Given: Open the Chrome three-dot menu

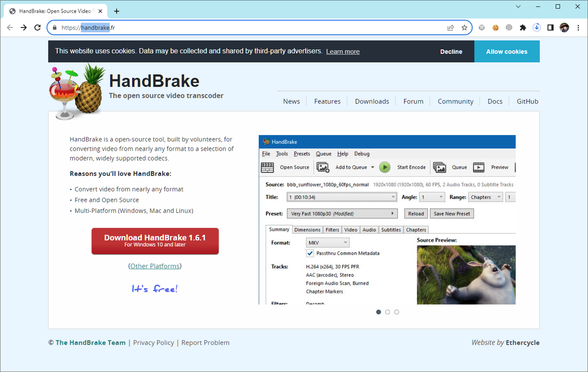Looking at the screenshot, I should click(578, 28).
